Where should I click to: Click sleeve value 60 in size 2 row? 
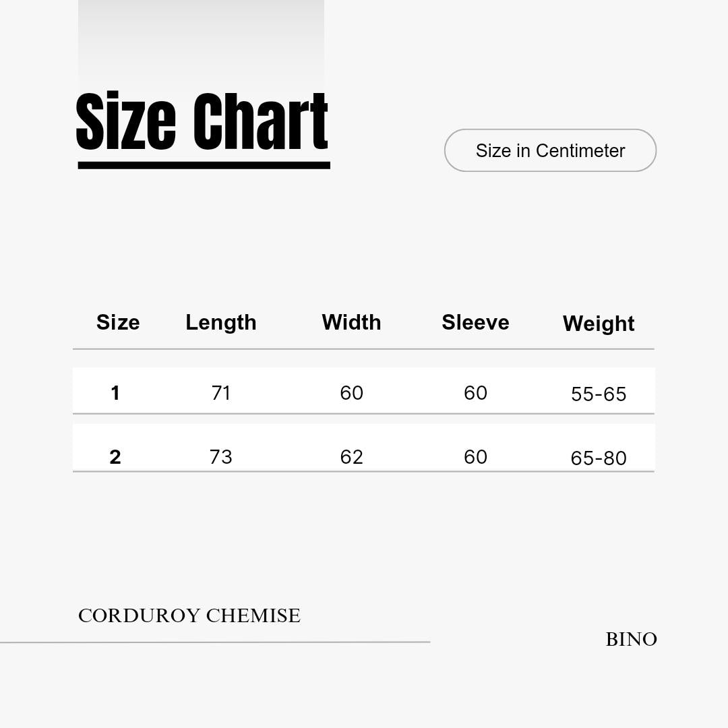click(x=475, y=457)
